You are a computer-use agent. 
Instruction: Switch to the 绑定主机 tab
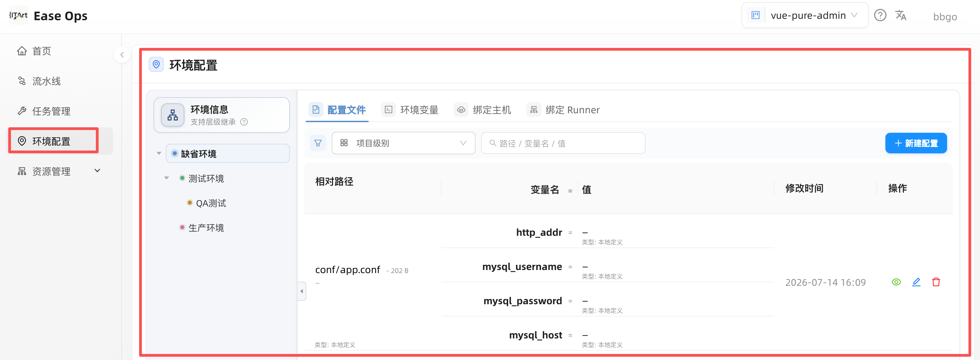[482, 110]
